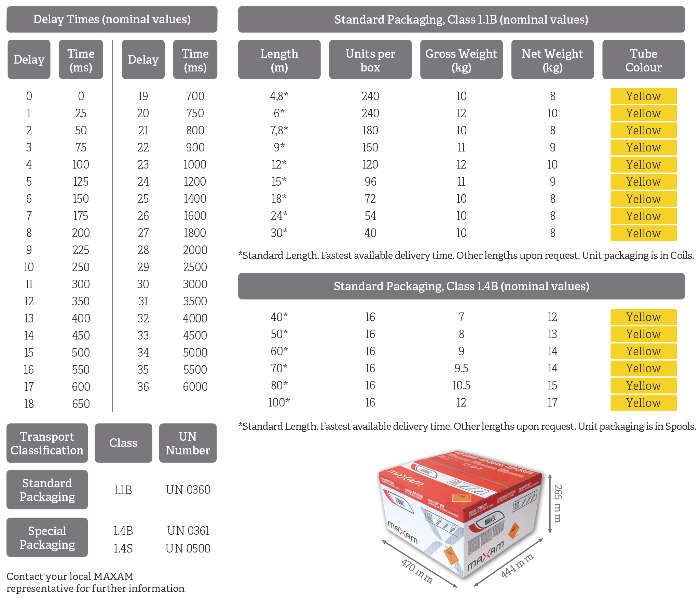Select the Net Weight (kg) column header
The image size is (700, 598).
[552, 60]
